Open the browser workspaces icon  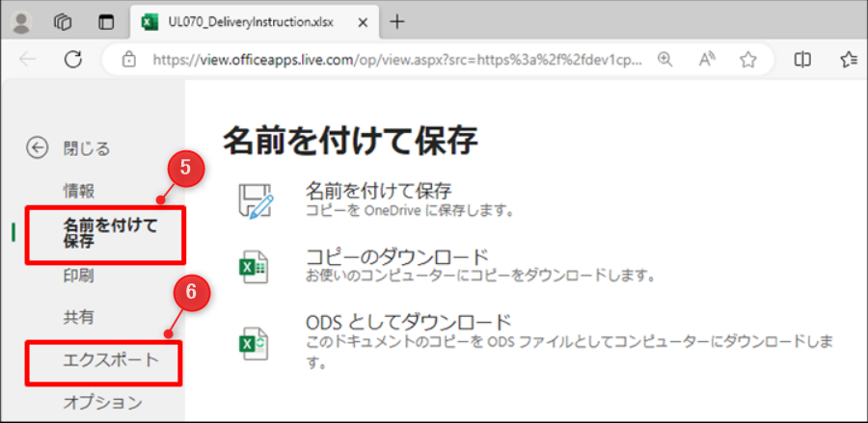pos(64,21)
